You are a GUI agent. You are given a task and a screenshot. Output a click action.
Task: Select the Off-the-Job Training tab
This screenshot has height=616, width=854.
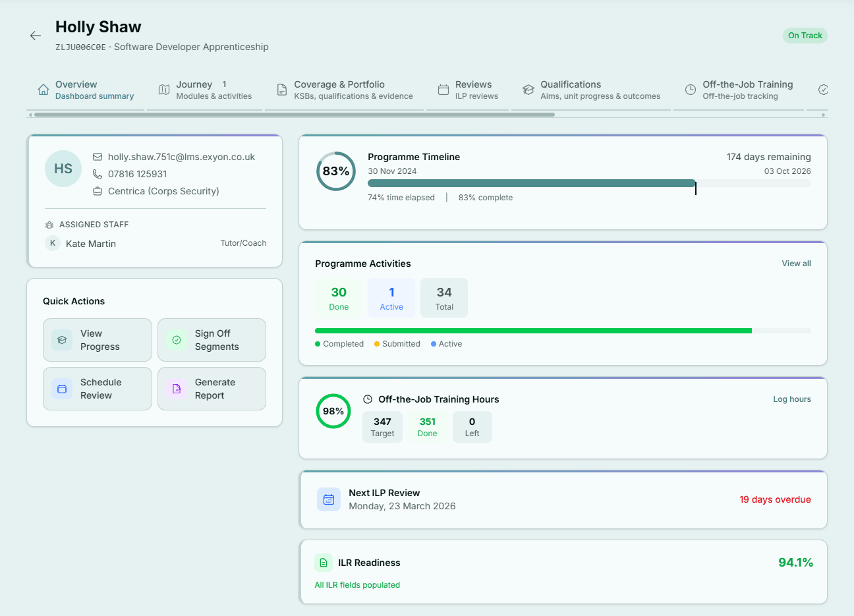(x=739, y=90)
